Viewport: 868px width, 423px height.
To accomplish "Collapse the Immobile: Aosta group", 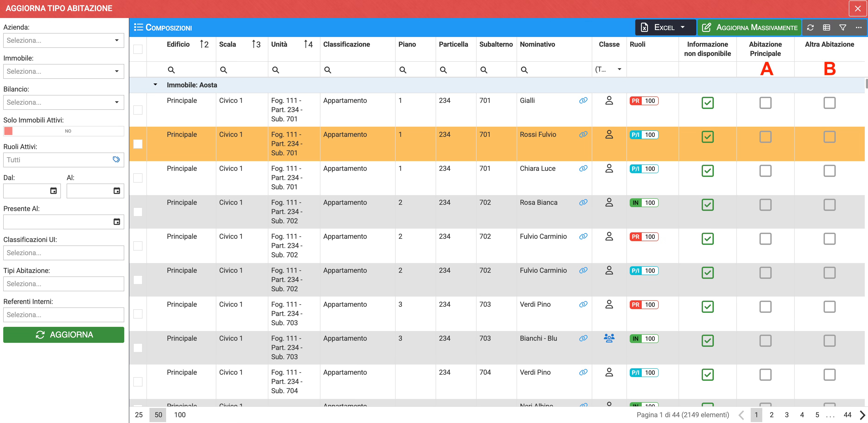I will coord(155,85).
